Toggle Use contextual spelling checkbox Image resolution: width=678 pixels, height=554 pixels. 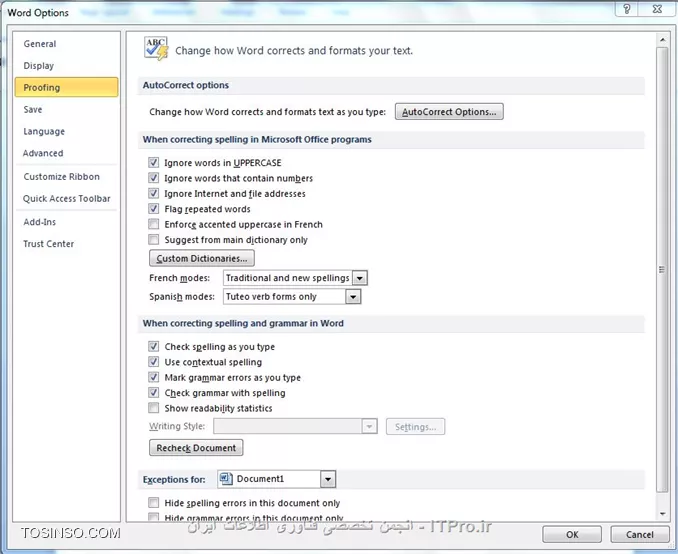pyautogui.click(x=154, y=362)
